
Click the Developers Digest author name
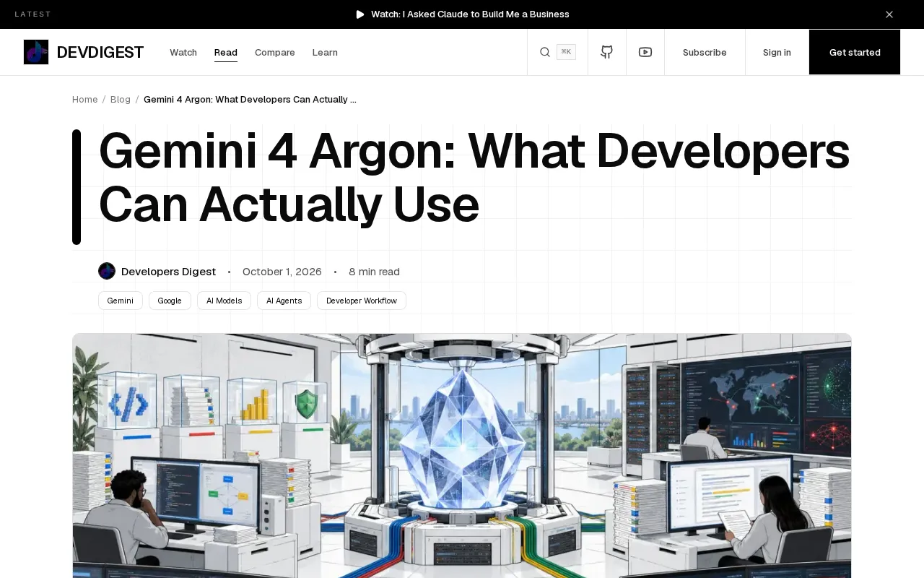168,272
